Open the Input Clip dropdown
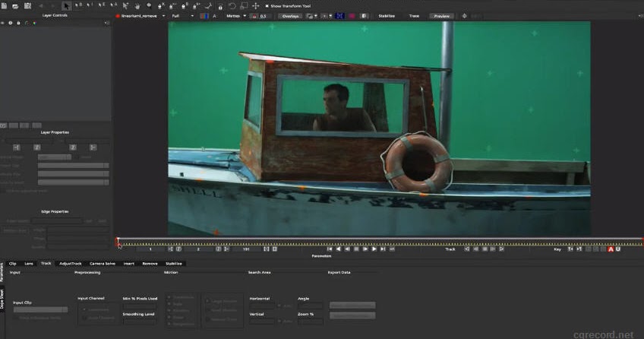The image size is (644, 339). [40, 309]
